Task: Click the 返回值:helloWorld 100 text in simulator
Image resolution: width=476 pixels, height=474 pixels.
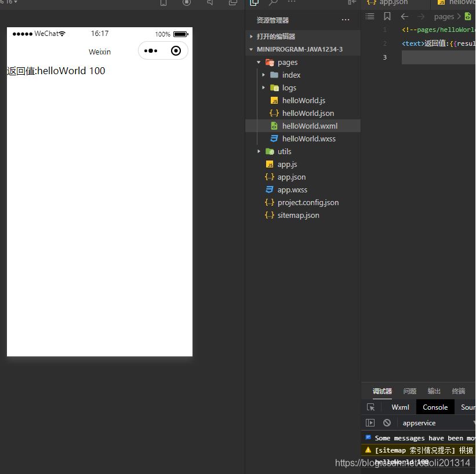Action: click(56, 71)
